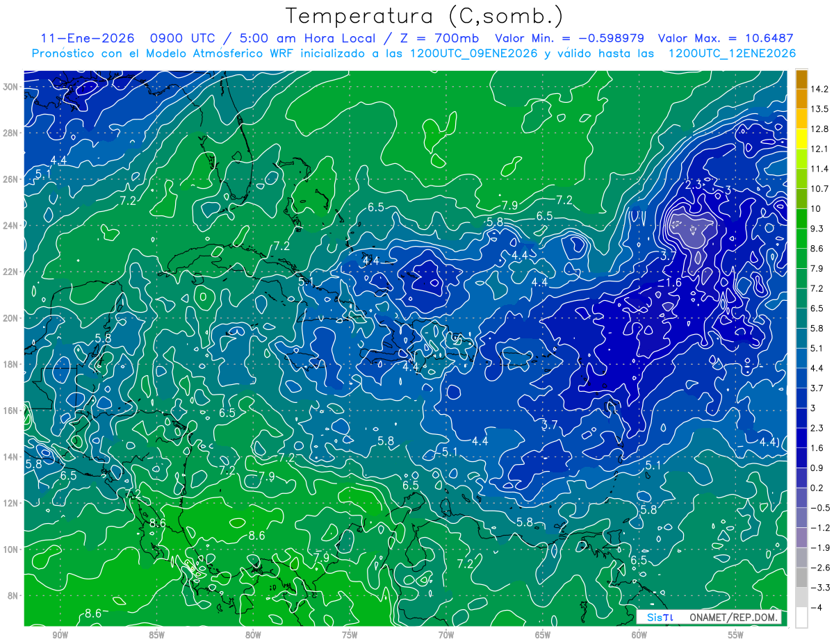The image size is (834, 644).
Task: Click the "12N" latitude axis label
Action: point(12,503)
